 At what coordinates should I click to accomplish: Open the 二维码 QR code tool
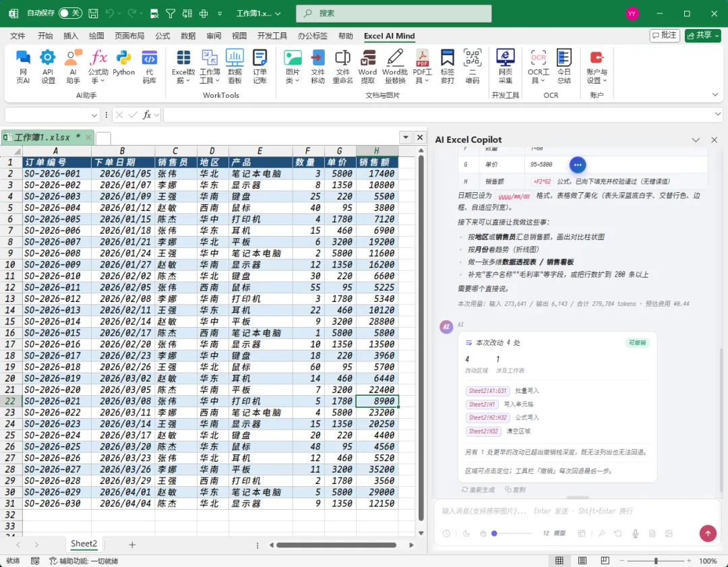tap(472, 66)
